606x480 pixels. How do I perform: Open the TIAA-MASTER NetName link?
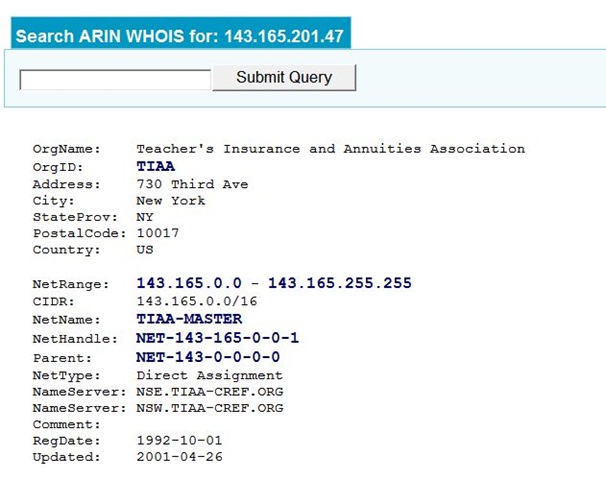[189, 319]
